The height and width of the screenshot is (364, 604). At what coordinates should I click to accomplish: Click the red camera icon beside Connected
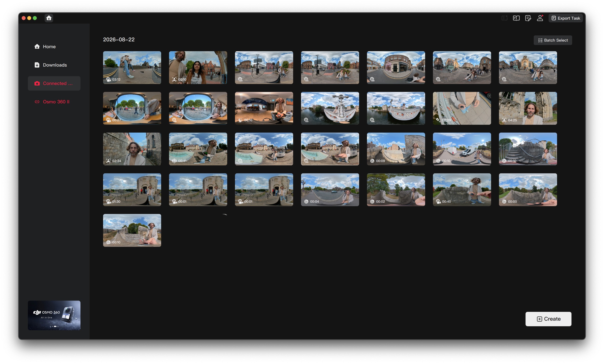[37, 83]
